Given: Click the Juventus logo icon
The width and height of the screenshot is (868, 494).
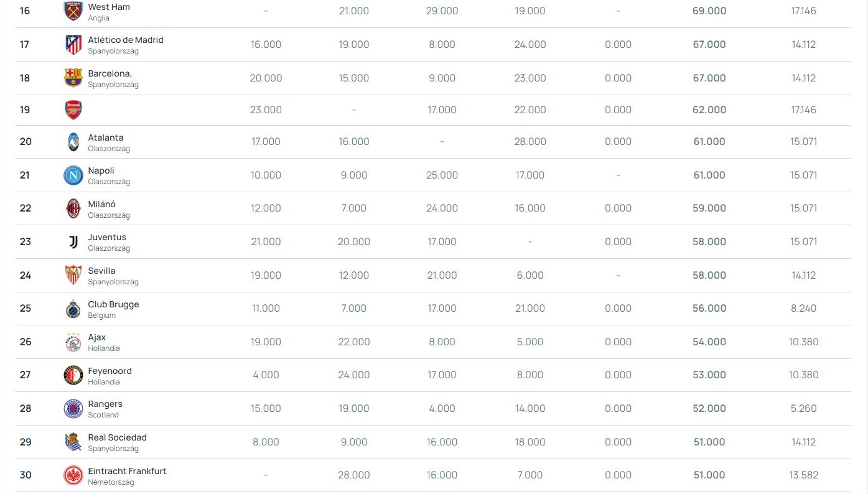Looking at the screenshot, I should tap(73, 242).
